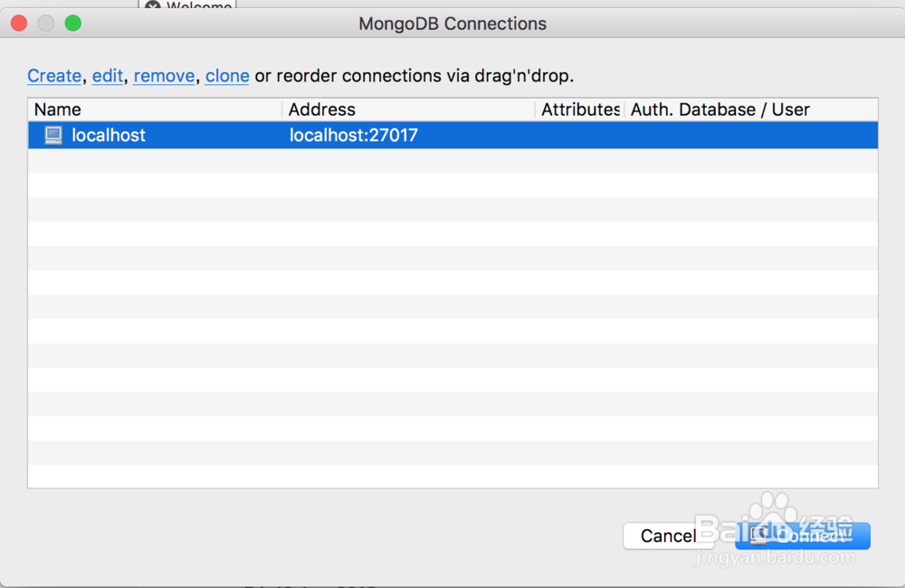Image resolution: width=905 pixels, height=588 pixels.
Task: Click the remove connection link
Action: point(164,76)
